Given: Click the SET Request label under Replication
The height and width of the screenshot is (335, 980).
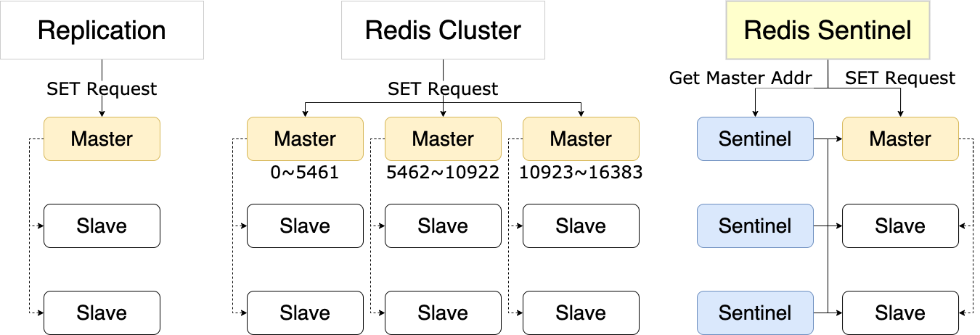Looking at the screenshot, I should pos(102,89).
